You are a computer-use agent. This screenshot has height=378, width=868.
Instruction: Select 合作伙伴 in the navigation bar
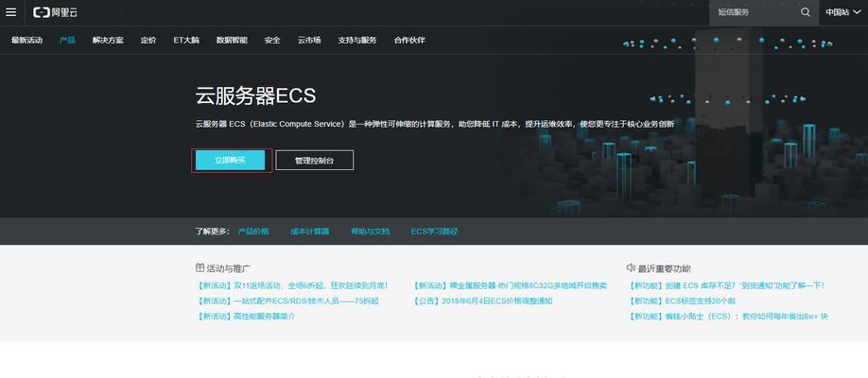(x=409, y=41)
